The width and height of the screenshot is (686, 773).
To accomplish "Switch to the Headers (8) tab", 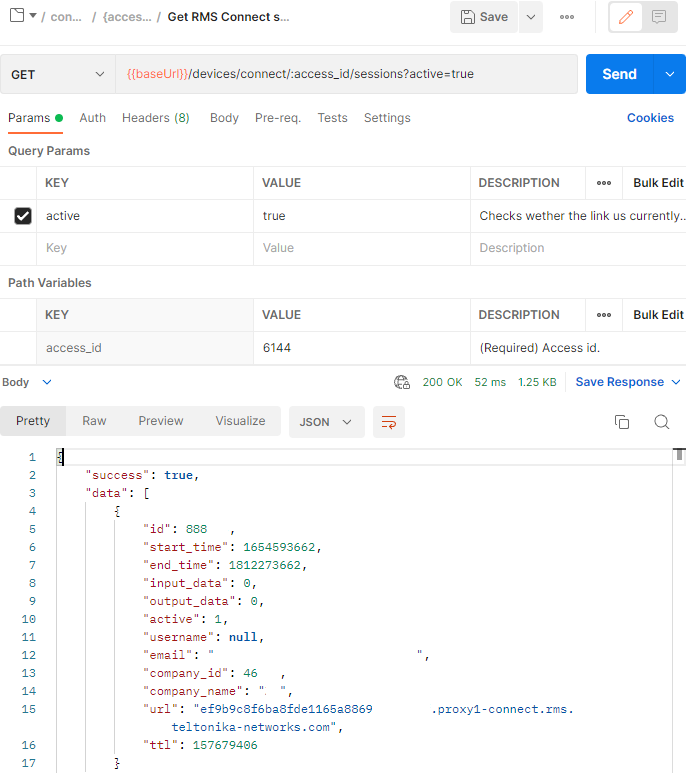I will tap(155, 118).
